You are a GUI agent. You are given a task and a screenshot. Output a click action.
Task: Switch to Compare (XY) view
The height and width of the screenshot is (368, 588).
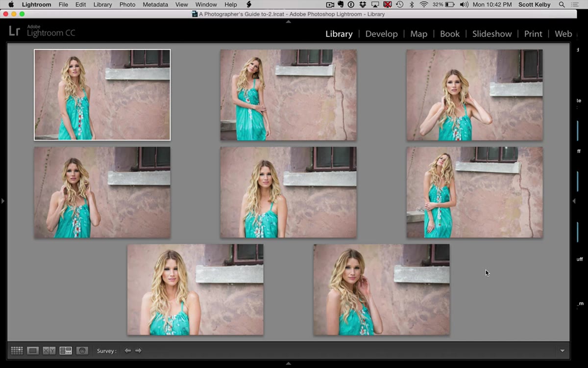(49, 351)
